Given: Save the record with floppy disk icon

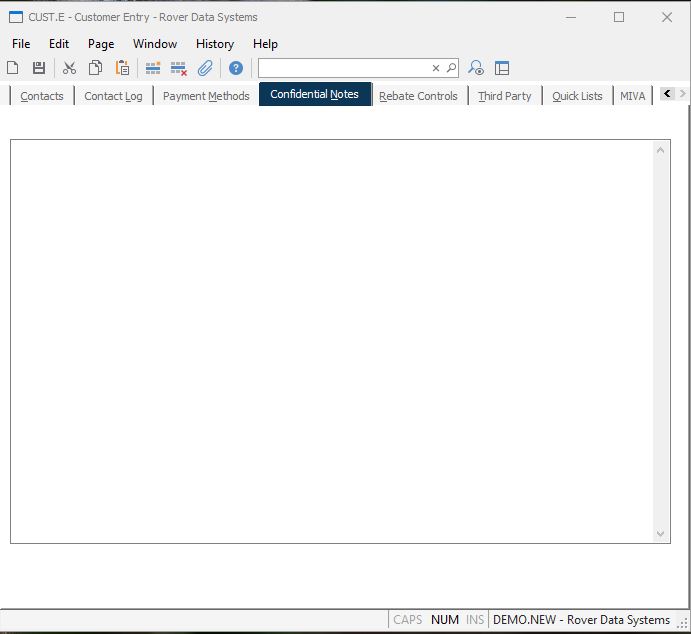Looking at the screenshot, I should tap(39, 68).
